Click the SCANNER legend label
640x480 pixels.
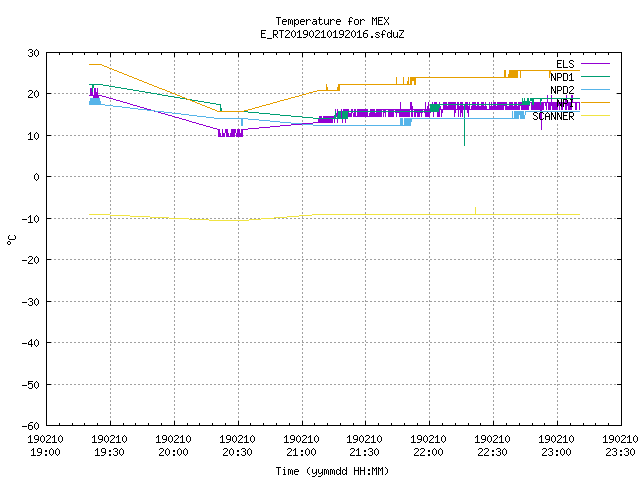[553, 116]
